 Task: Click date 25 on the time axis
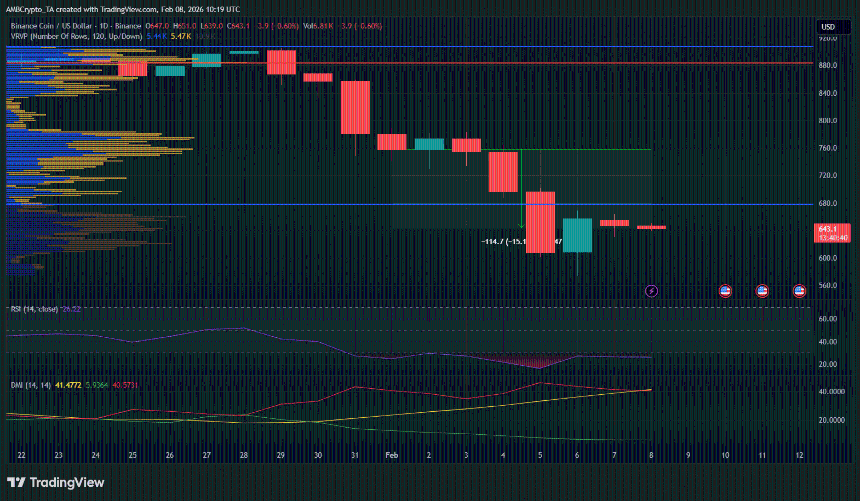(x=133, y=454)
